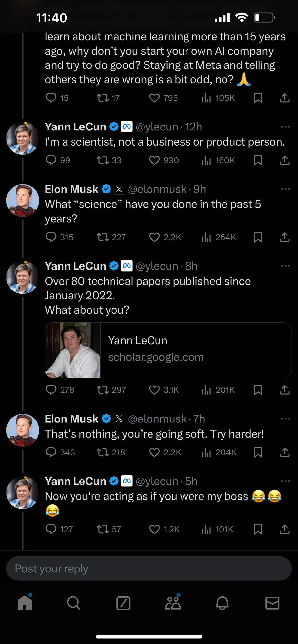Open the Notifications bell
Image resolution: width=298 pixels, height=644 pixels.
222,603
